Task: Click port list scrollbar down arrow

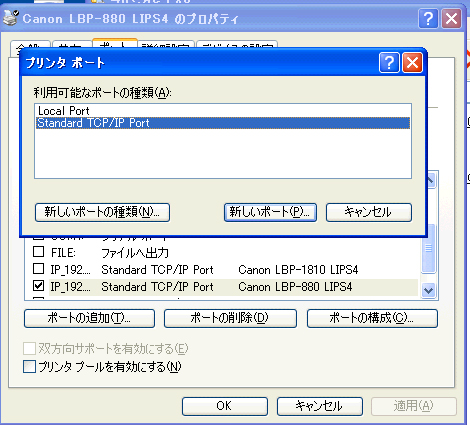Action: pos(428,290)
